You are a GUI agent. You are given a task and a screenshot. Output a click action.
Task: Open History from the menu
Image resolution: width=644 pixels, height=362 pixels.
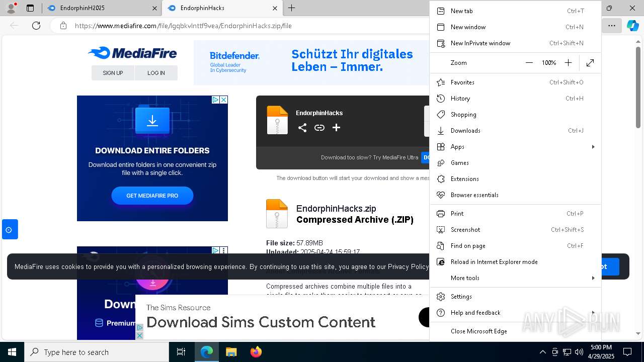[515, 99]
